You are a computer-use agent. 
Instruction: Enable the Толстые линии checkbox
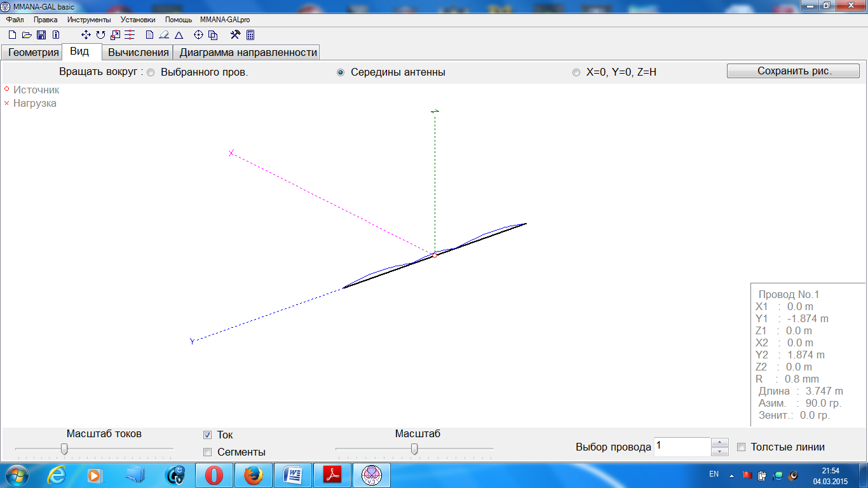point(741,447)
